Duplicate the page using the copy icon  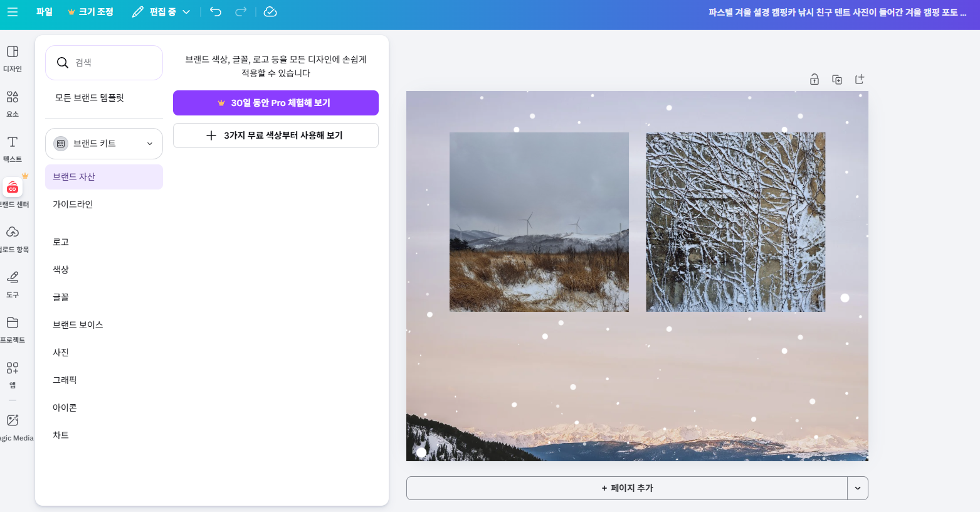point(837,79)
